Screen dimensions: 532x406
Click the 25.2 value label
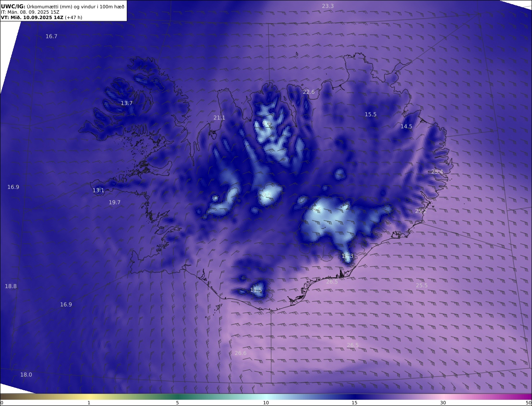[x=421, y=211]
